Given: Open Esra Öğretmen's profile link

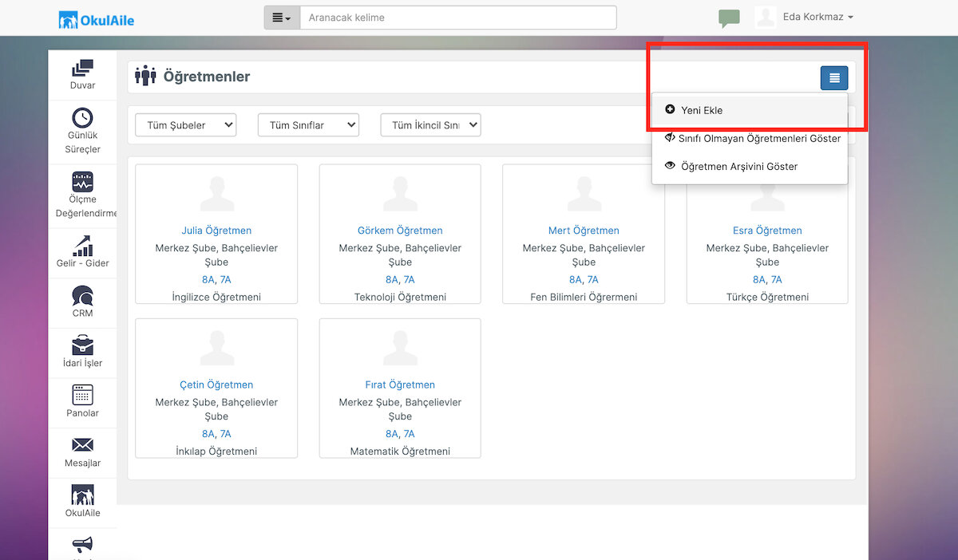Looking at the screenshot, I should [767, 231].
